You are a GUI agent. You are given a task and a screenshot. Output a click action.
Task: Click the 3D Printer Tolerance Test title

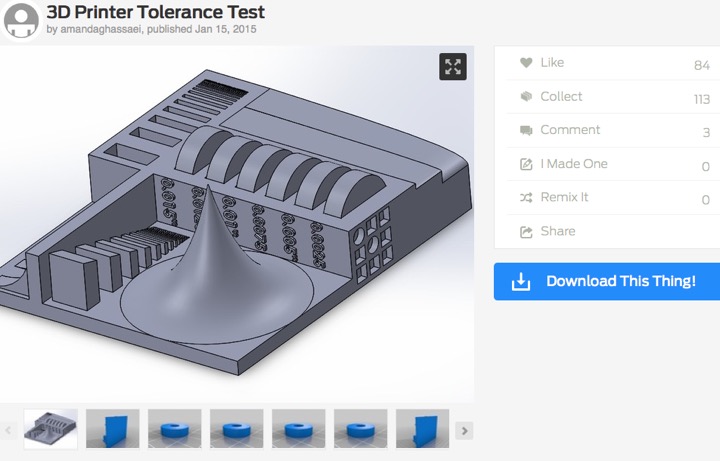[x=156, y=12]
